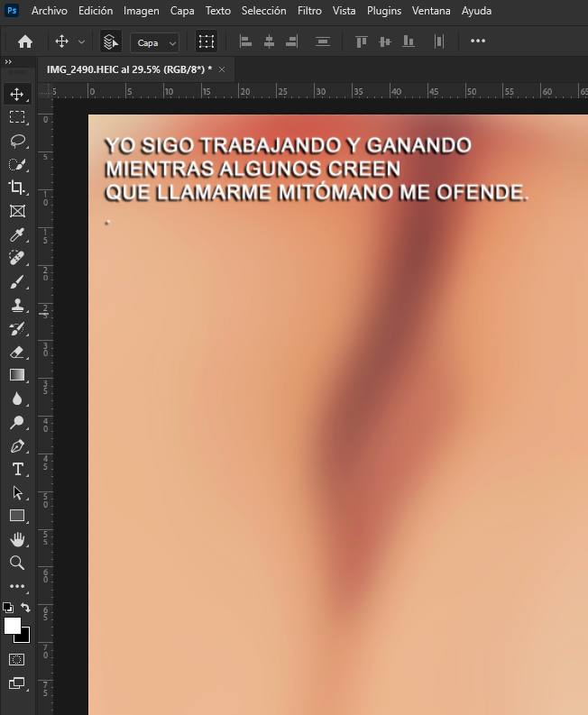
Task: Toggle auto-select layer option
Action: point(110,41)
